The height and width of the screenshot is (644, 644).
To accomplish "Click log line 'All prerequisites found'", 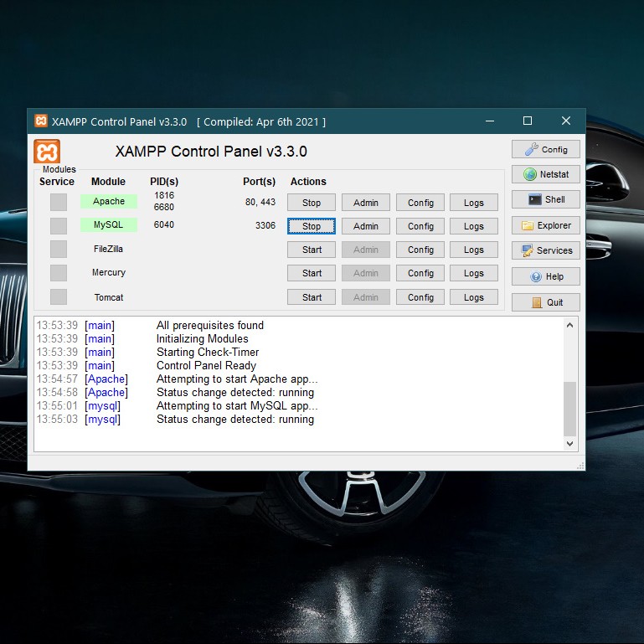I will pyautogui.click(x=210, y=325).
